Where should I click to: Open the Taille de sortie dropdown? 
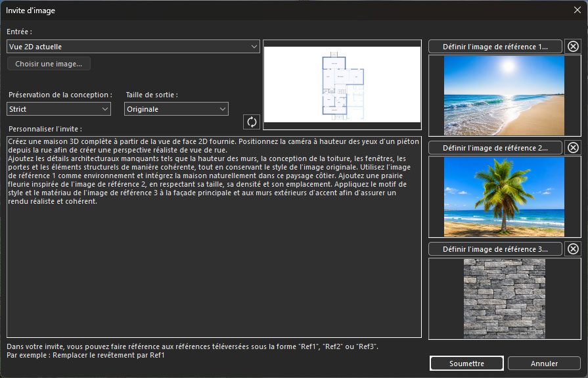click(176, 109)
